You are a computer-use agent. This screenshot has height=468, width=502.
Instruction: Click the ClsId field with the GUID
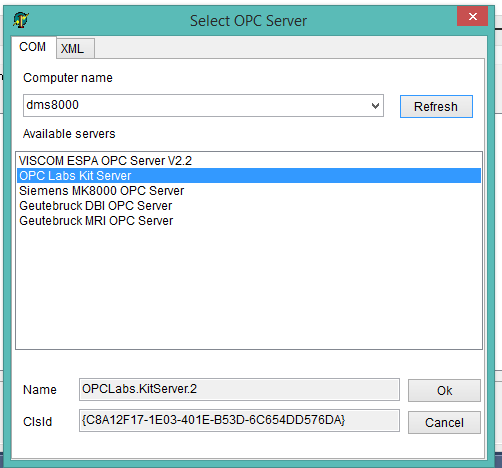239,420
